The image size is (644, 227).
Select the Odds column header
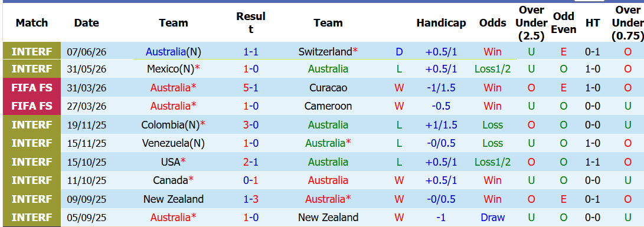pyautogui.click(x=492, y=23)
